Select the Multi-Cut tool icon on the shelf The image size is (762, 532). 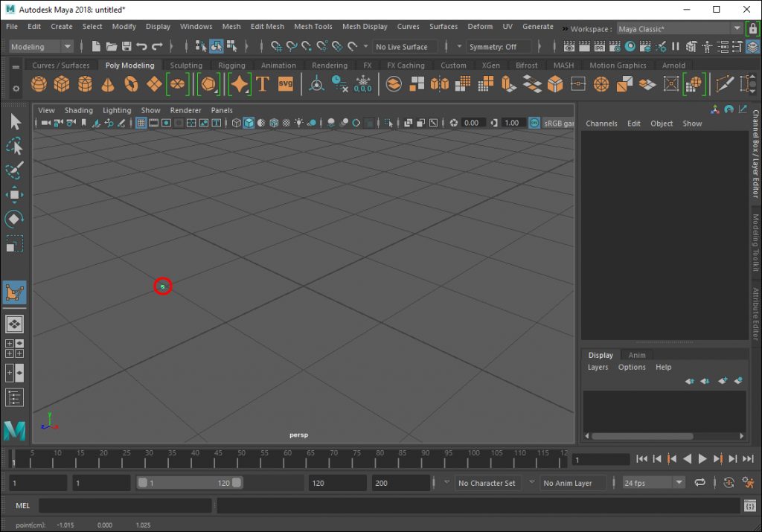723,83
